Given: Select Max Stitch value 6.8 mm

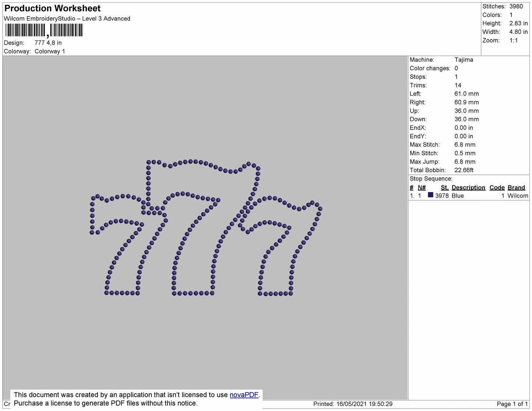Looking at the screenshot, I should click(465, 145).
